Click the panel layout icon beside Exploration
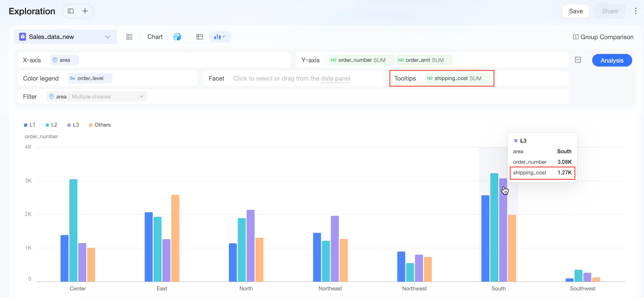 coord(71,11)
